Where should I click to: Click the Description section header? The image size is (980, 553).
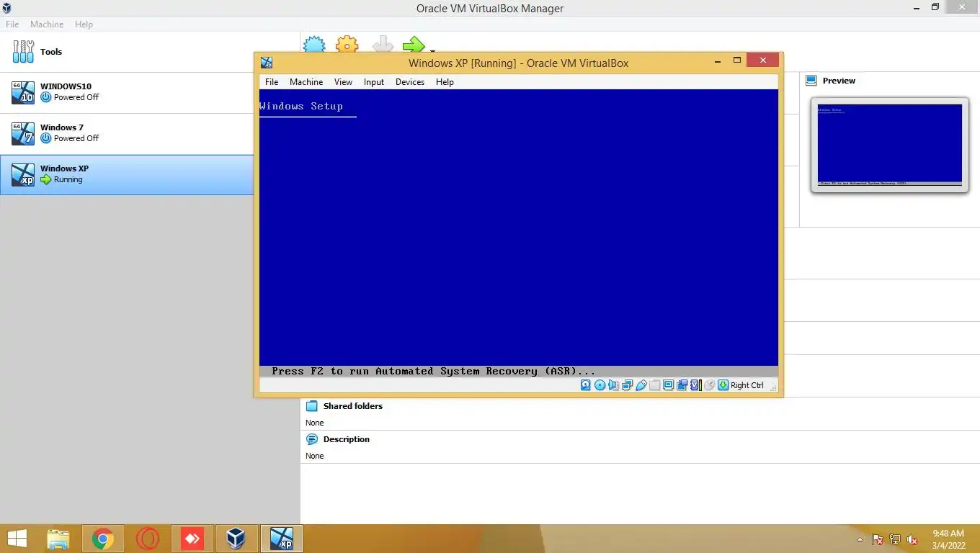tap(347, 439)
